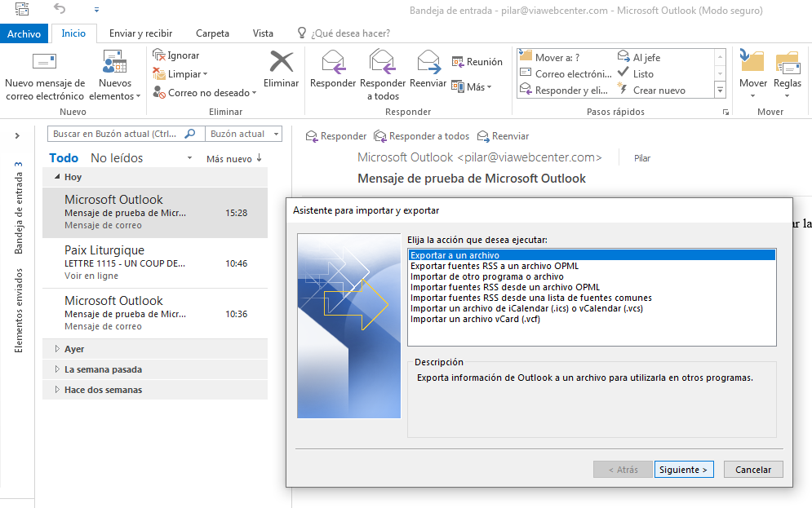Click Responder a todos in reading pane
Screen dimensions: 812x508
pyautogui.click(x=422, y=136)
